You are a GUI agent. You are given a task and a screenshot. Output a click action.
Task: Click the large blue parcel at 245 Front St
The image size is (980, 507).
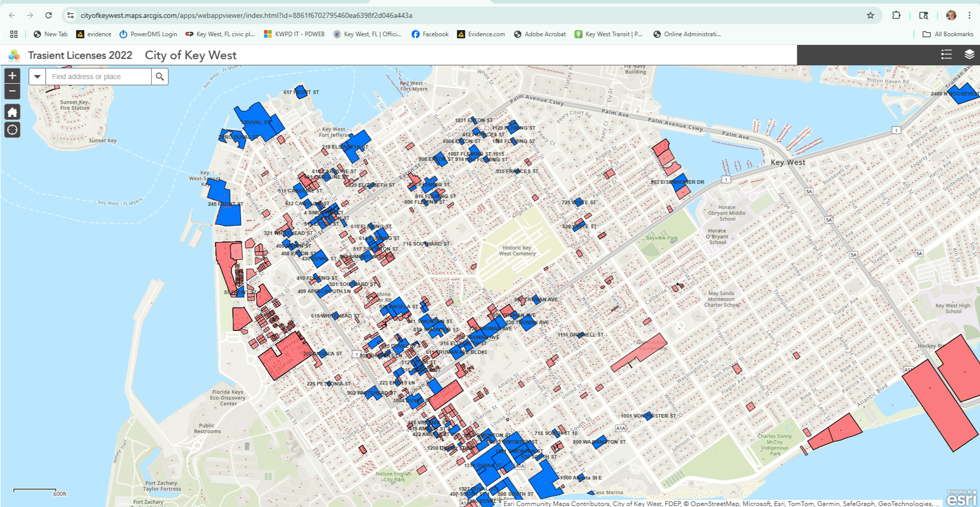(228, 215)
